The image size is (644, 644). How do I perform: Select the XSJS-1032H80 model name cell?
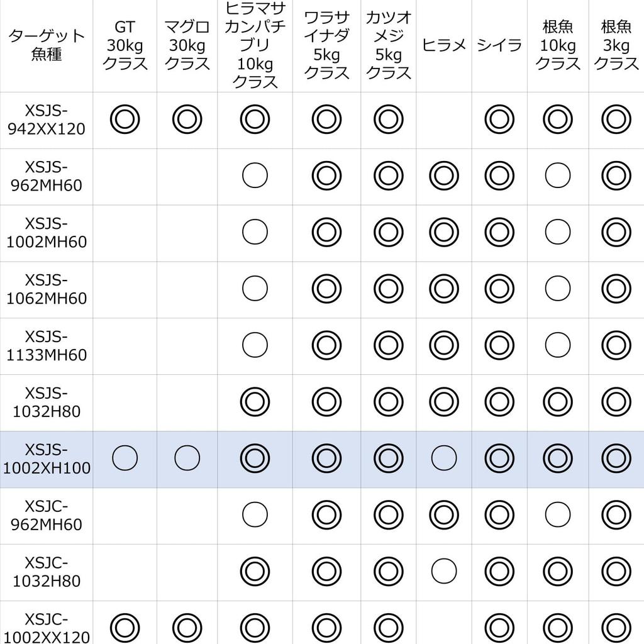[x=47, y=402]
